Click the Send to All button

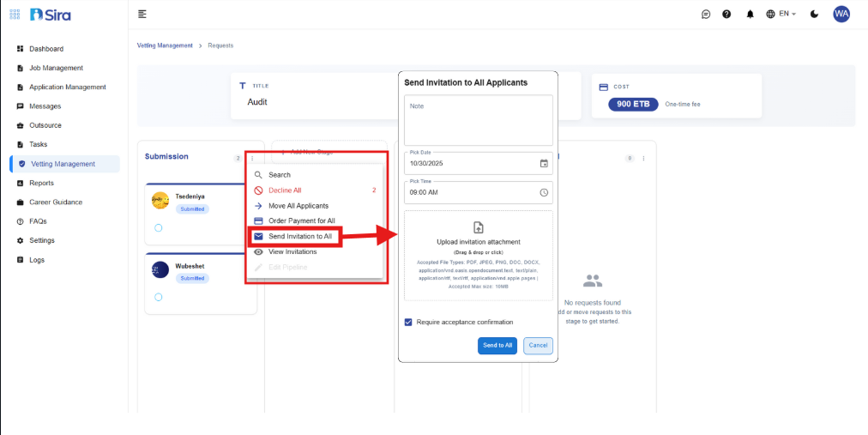point(497,346)
